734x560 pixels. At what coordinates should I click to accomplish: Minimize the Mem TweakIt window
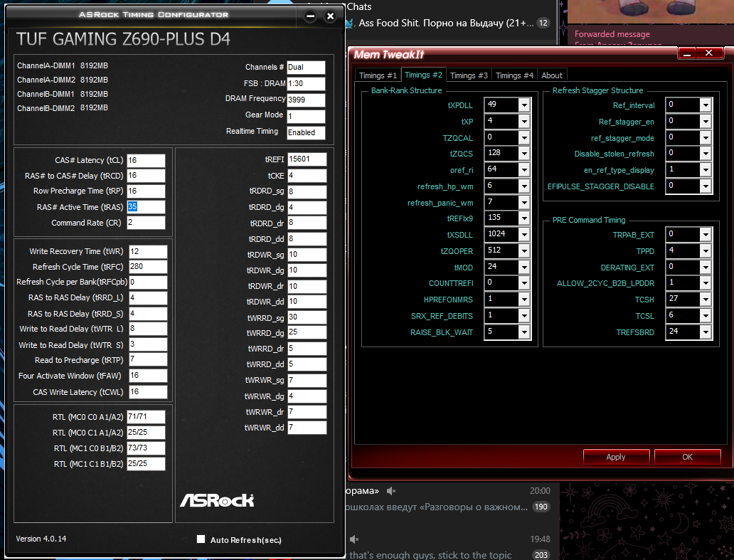[687, 53]
